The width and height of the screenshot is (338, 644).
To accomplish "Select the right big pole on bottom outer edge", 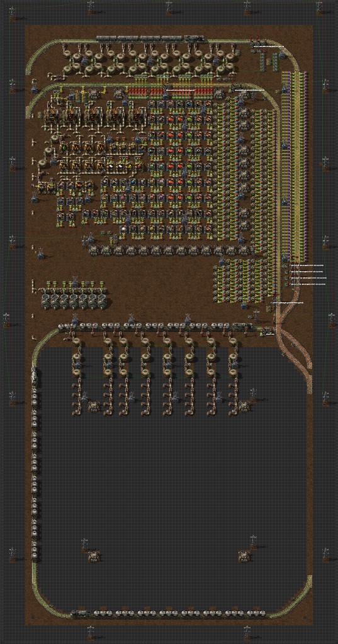I will [246, 633].
